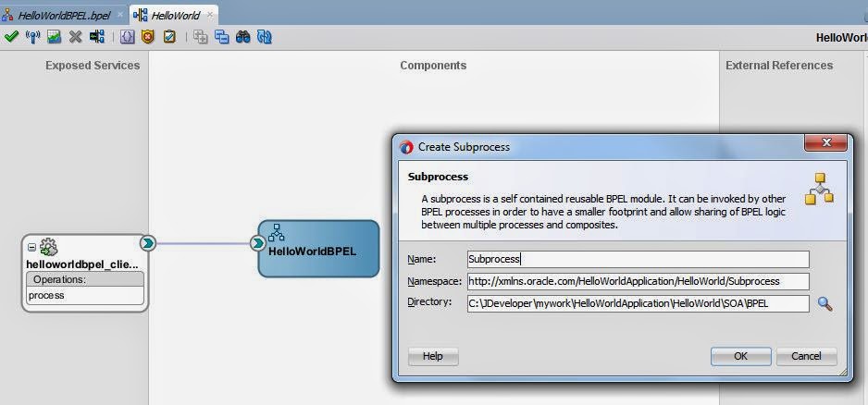Click the Name: label
The width and height of the screenshot is (868, 405).
tap(422, 259)
